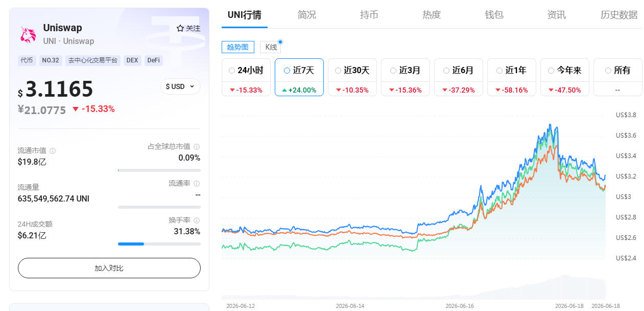Switch chart to K线 view
The height and width of the screenshot is (311, 644).
271,47
